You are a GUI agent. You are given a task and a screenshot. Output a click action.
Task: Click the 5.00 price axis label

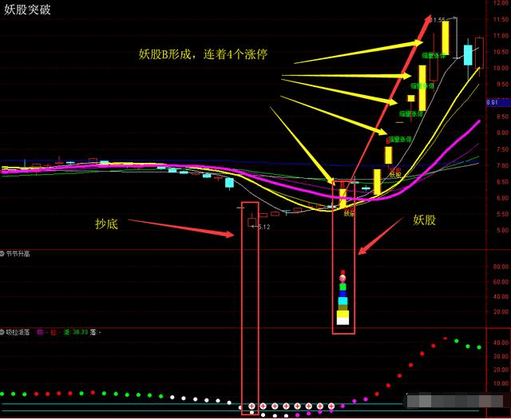pyautogui.click(x=502, y=230)
